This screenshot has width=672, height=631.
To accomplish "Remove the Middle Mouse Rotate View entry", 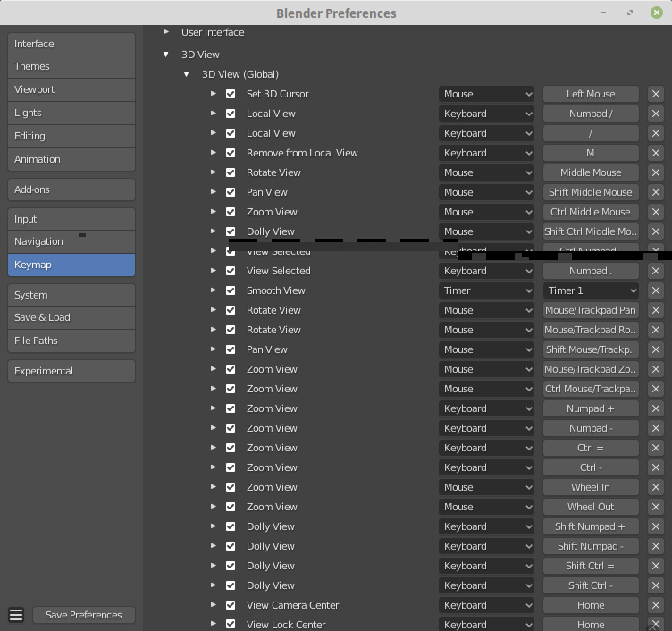I will [656, 172].
